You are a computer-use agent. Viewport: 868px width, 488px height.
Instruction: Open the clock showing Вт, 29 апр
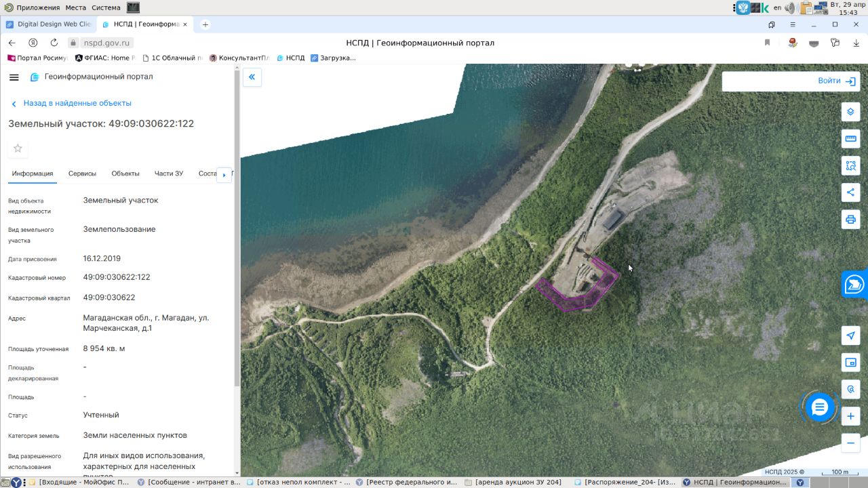(848, 8)
